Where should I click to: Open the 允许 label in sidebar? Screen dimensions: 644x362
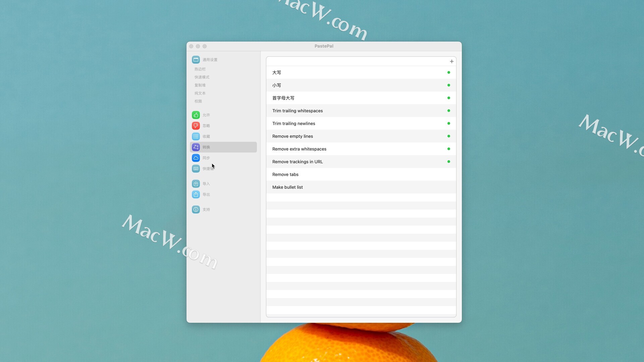206,115
